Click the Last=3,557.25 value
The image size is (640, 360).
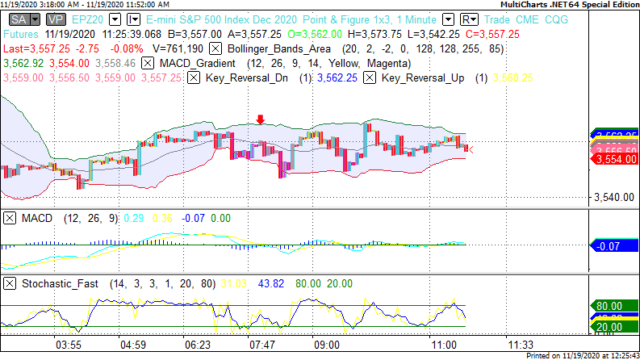(37, 49)
